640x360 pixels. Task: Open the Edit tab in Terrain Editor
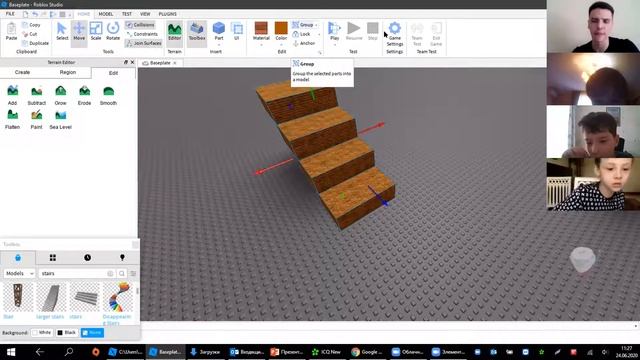[113, 73]
